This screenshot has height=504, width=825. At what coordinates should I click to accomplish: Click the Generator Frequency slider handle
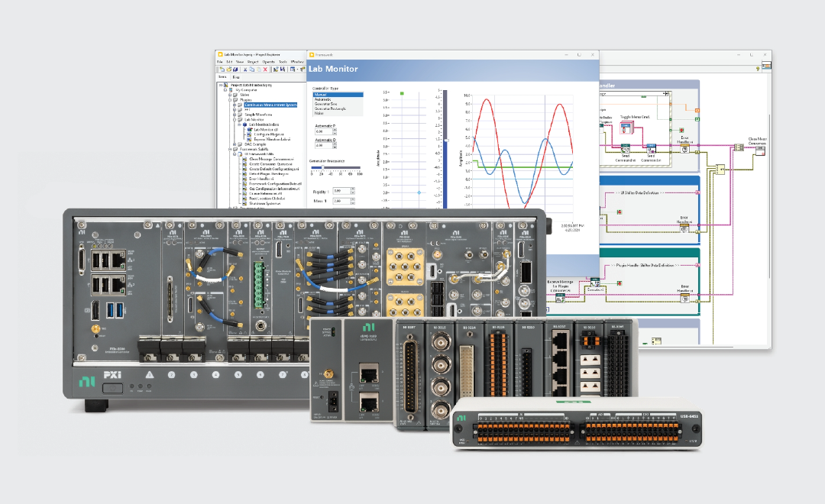(x=322, y=167)
